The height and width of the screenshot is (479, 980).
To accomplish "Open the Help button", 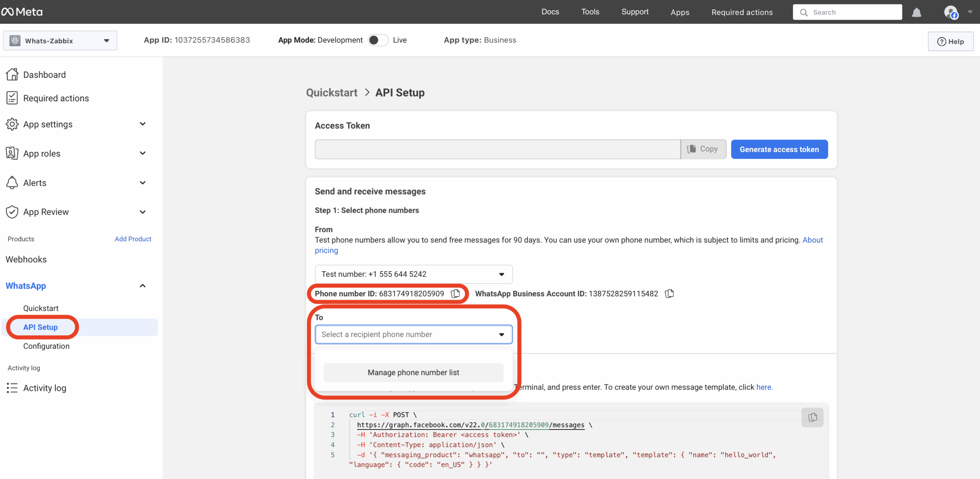I will coord(951,41).
